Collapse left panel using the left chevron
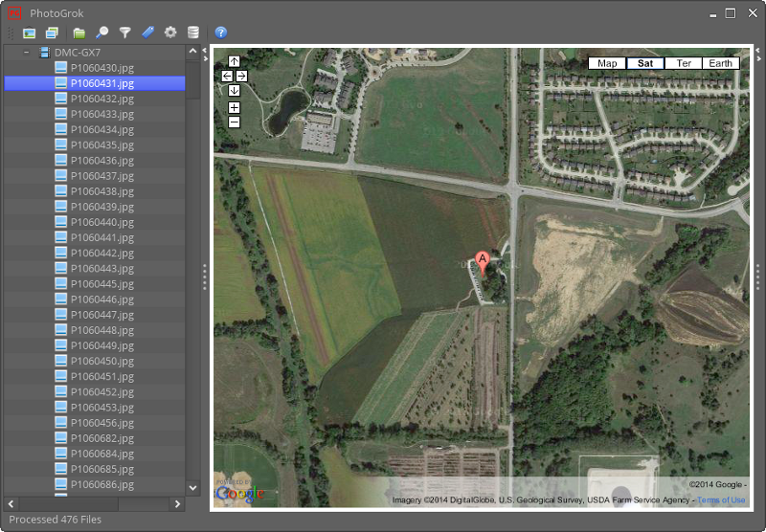 (x=204, y=49)
